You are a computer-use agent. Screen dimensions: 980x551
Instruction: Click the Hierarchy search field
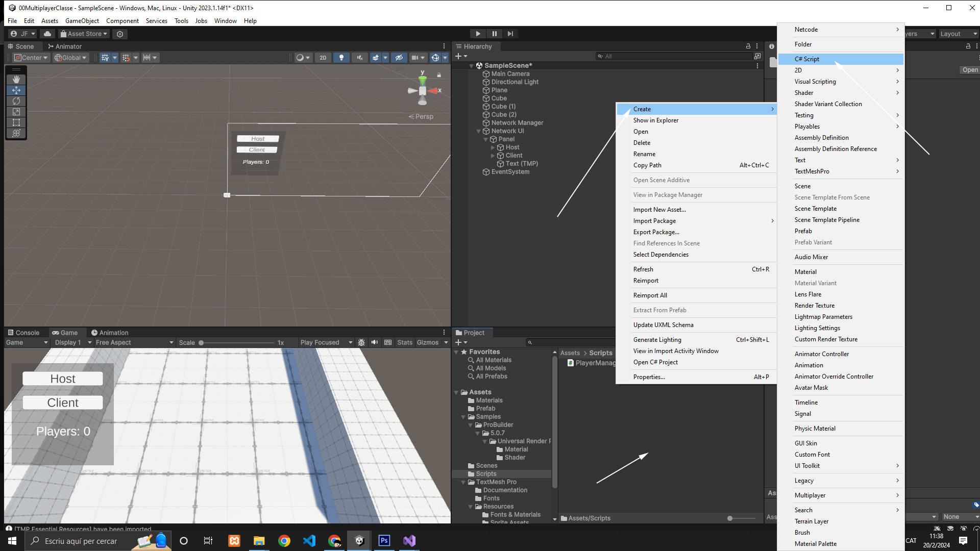[674, 56]
